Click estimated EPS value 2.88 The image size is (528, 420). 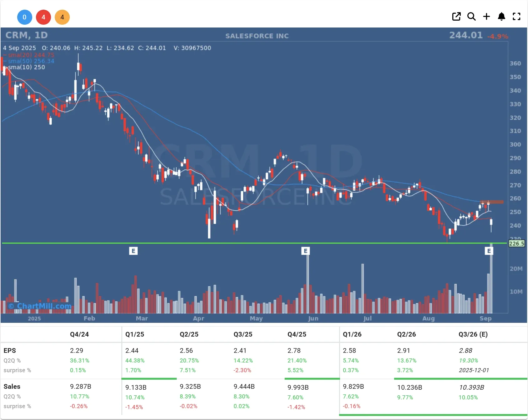tap(466, 351)
